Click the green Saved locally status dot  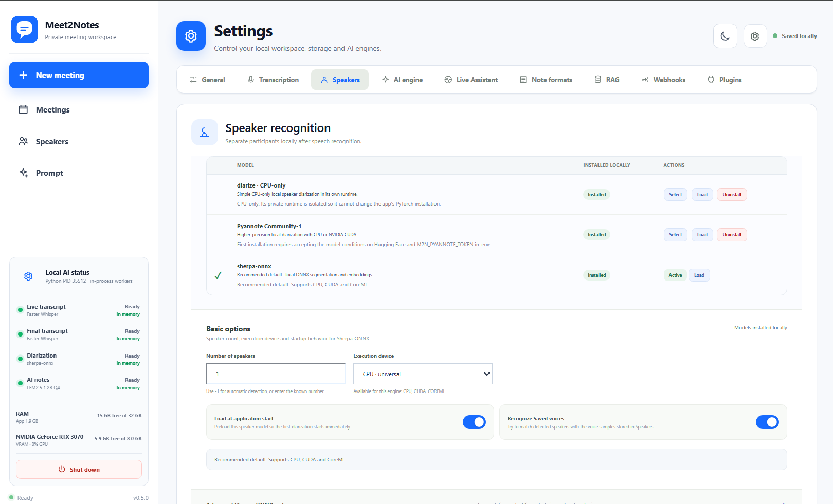[775, 36]
